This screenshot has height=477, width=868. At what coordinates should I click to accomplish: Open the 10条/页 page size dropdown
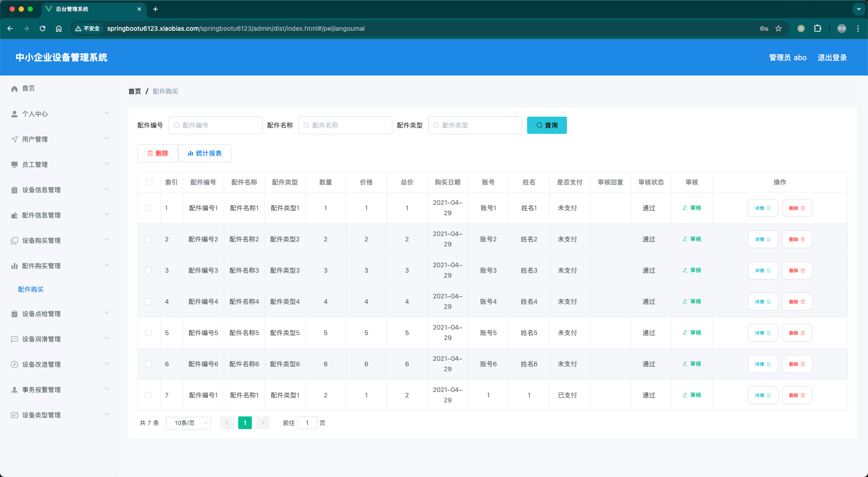pyautogui.click(x=189, y=423)
